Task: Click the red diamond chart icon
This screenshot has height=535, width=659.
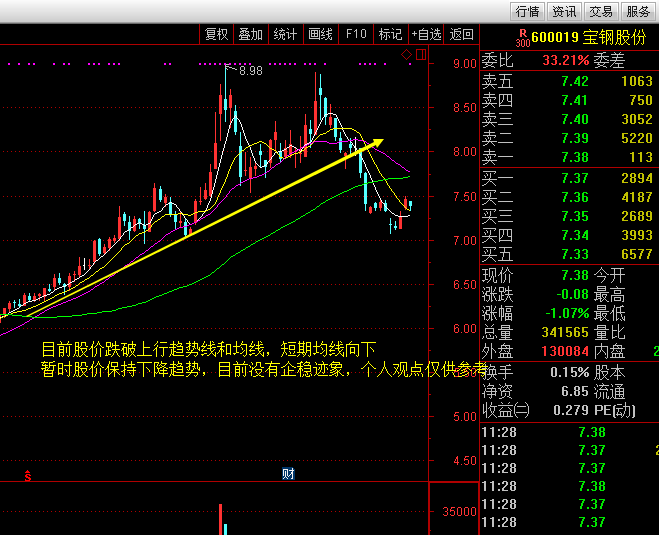Action: pyautogui.click(x=406, y=54)
